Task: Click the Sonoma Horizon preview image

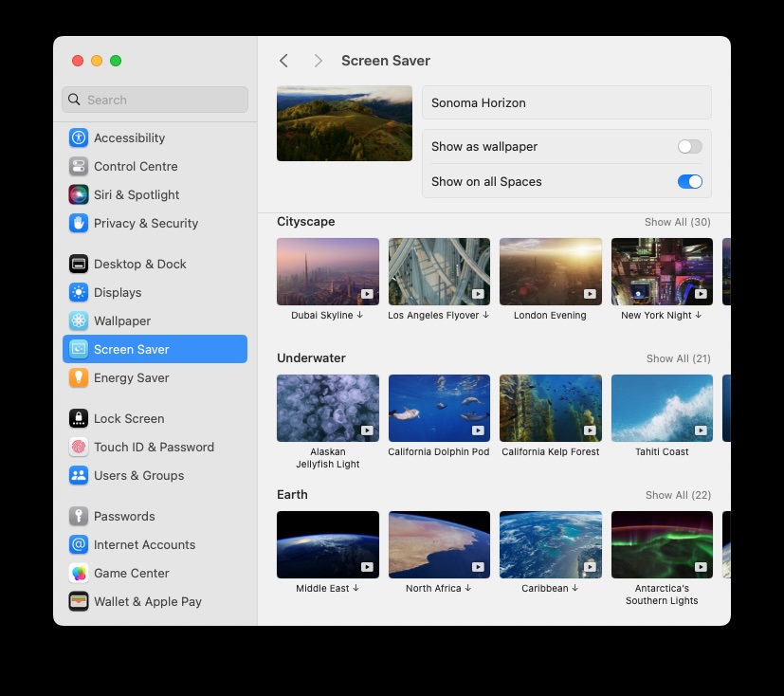Action: [344, 123]
